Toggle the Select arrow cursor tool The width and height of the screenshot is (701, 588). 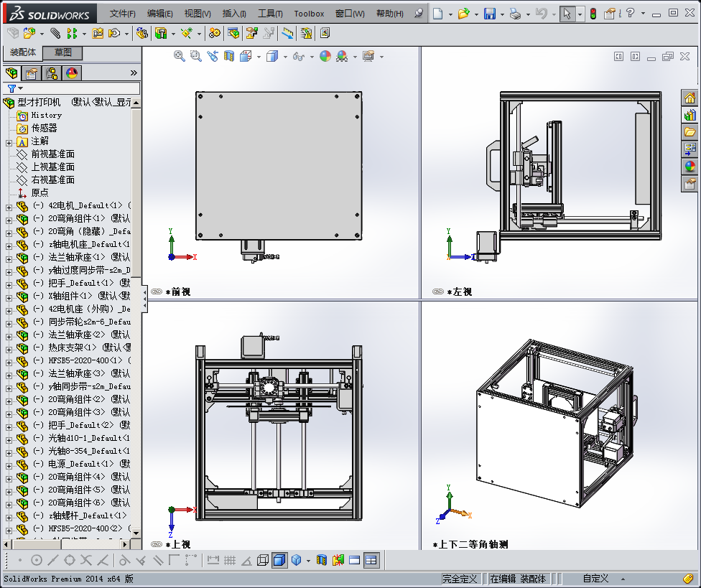point(567,14)
